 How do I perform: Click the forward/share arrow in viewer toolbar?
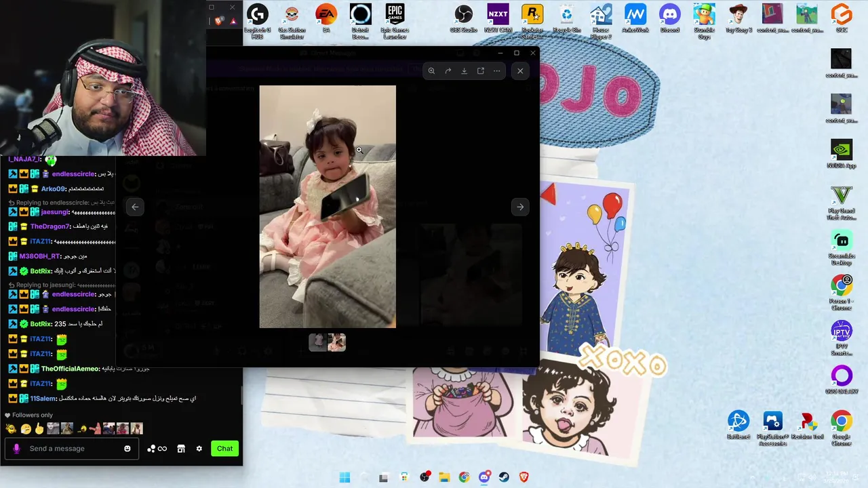click(448, 70)
